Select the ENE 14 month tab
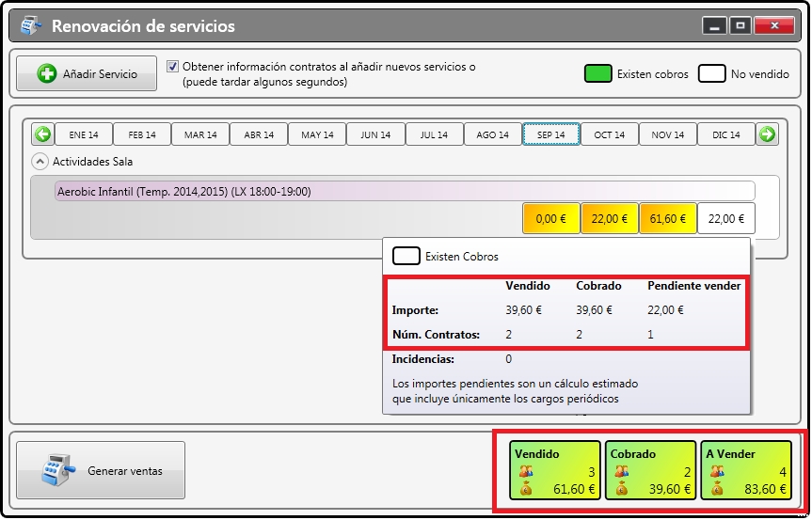Viewport: 812px width, 520px height. pyautogui.click(x=84, y=134)
